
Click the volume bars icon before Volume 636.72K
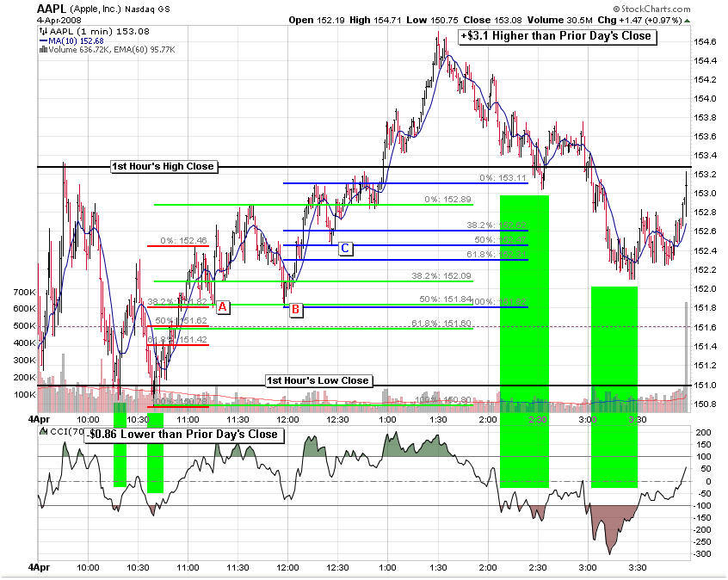coord(44,49)
